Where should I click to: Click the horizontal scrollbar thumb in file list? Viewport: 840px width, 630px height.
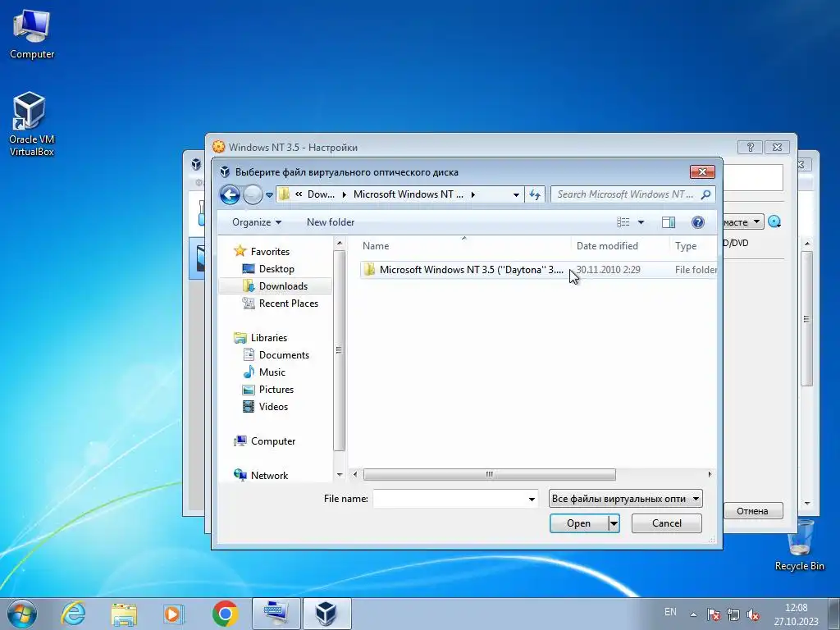click(x=490, y=474)
